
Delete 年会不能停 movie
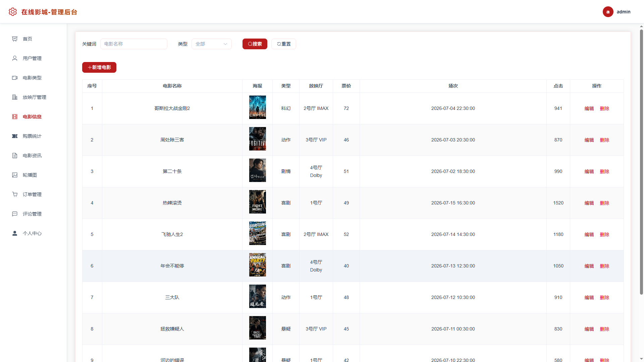[x=604, y=266]
